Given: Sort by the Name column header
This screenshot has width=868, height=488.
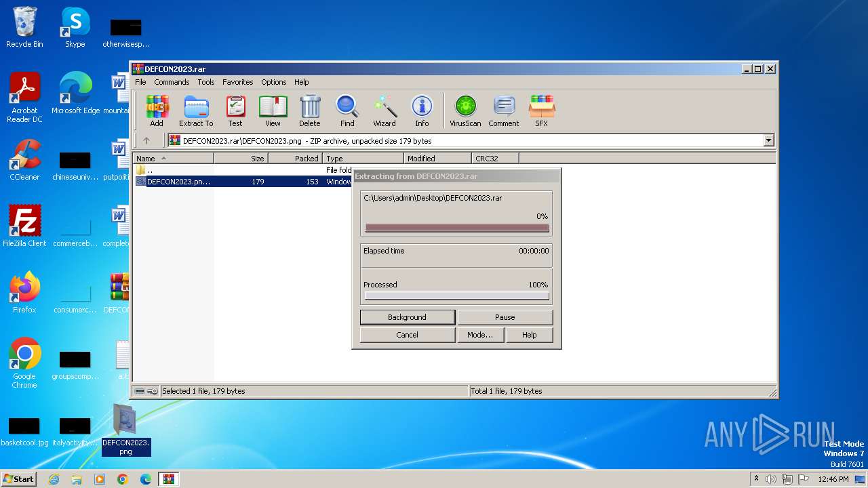Looking at the screenshot, I should click(x=173, y=159).
